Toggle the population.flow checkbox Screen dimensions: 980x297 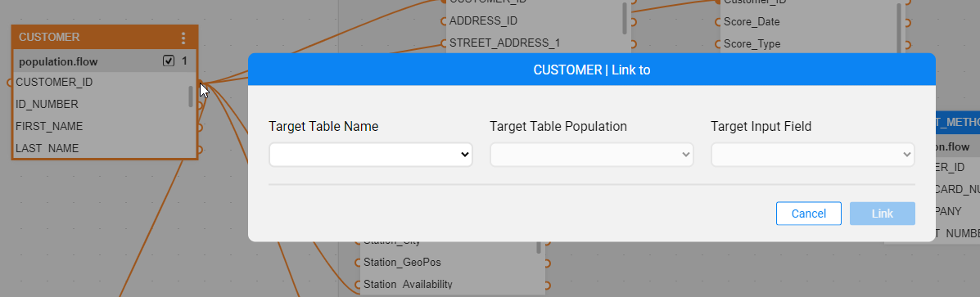pos(168,61)
